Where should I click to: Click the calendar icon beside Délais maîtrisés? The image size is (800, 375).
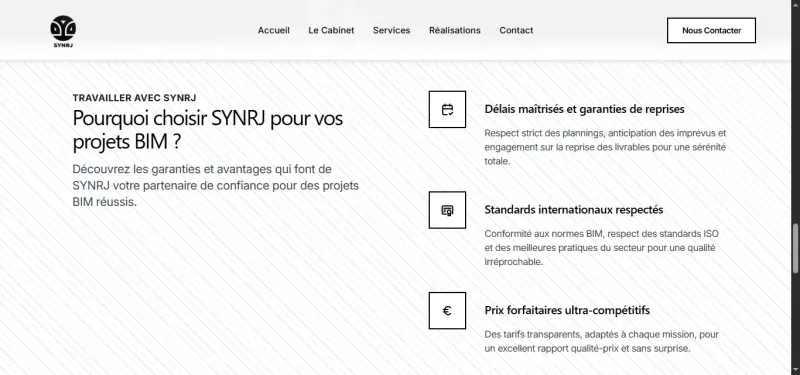(447, 109)
